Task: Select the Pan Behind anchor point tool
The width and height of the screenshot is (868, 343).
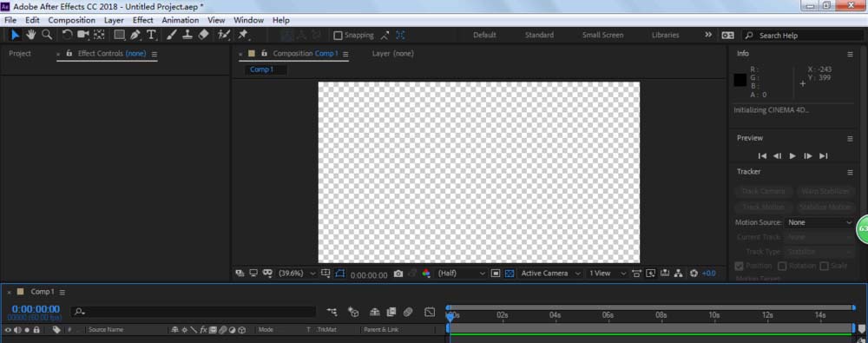Action: click(x=99, y=35)
